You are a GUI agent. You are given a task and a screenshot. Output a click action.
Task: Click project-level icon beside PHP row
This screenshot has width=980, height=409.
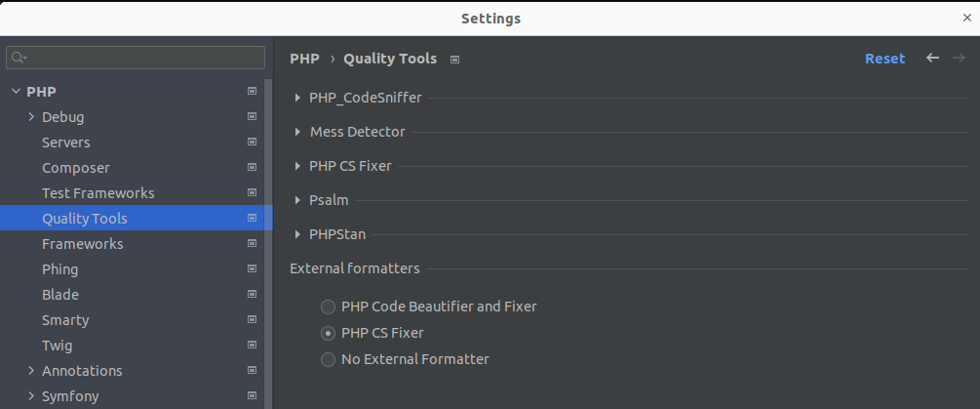click(x=252, y=92)
